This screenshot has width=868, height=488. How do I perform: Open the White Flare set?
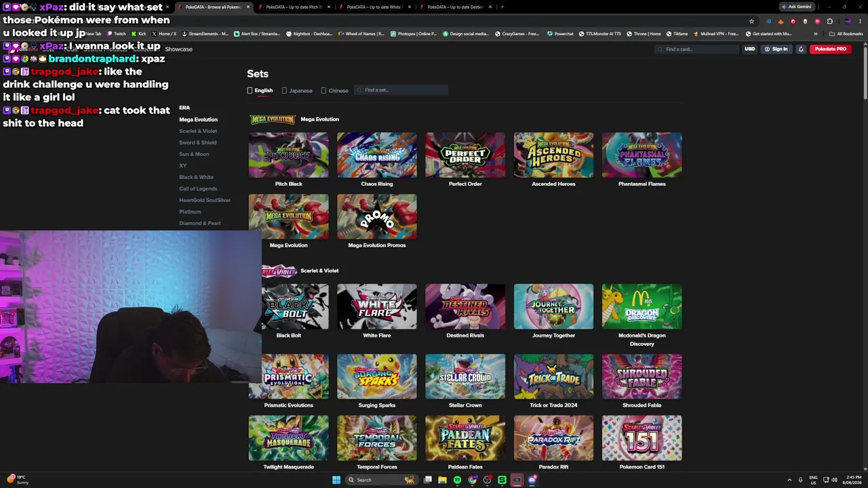(376, 306)
